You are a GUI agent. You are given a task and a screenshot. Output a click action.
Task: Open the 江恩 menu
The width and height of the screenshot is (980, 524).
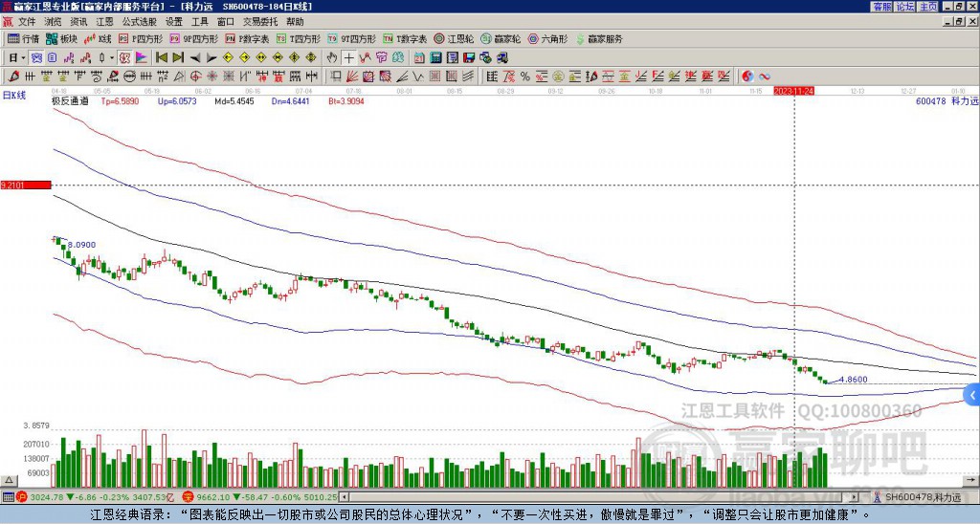[x=103, y=21]
